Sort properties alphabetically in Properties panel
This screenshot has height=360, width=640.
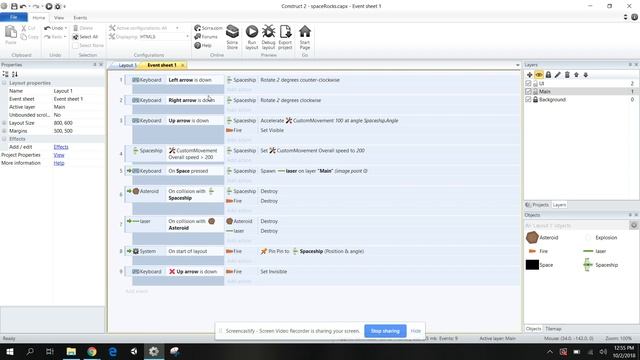(x=15, y=74)
